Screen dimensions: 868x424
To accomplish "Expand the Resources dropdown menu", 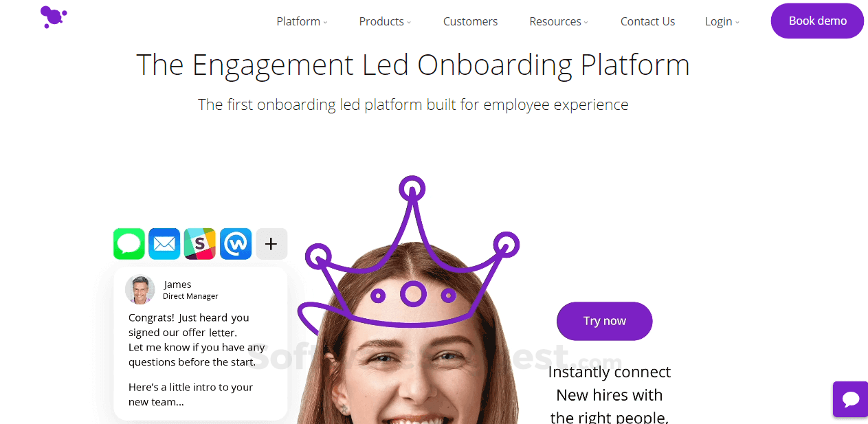I will click(x=559, y=21).
